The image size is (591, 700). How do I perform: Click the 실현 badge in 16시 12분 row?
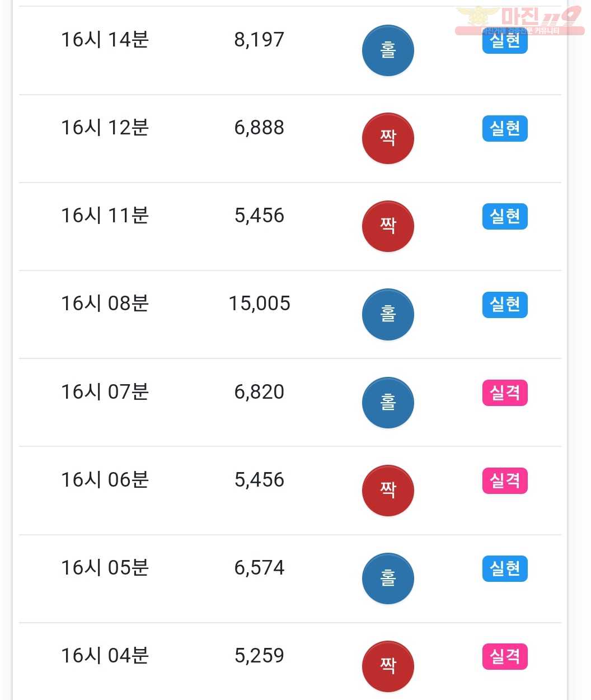(505, 129)
